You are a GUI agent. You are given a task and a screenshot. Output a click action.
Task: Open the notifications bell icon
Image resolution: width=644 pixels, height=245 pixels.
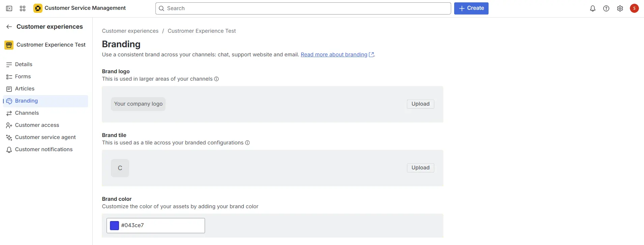click(592, 8)
